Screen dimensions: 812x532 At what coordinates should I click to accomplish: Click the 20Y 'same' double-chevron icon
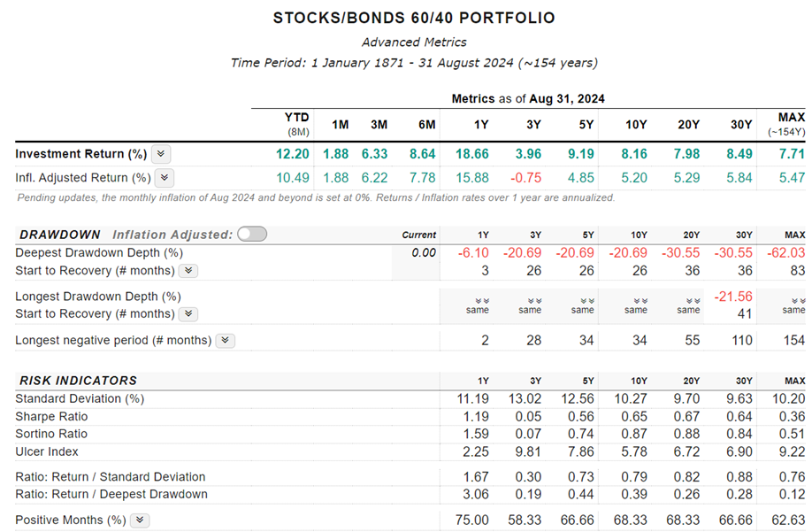pos(688,301)
